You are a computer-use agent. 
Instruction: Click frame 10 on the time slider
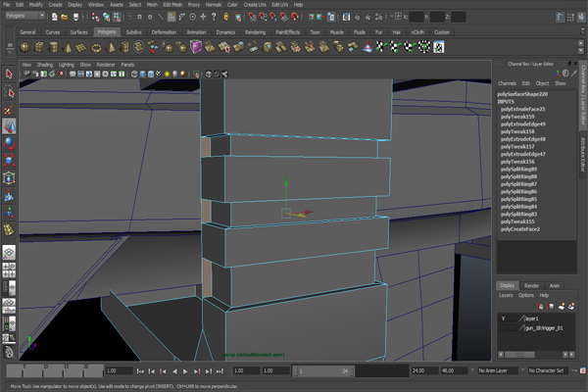(x=45, y=370)
